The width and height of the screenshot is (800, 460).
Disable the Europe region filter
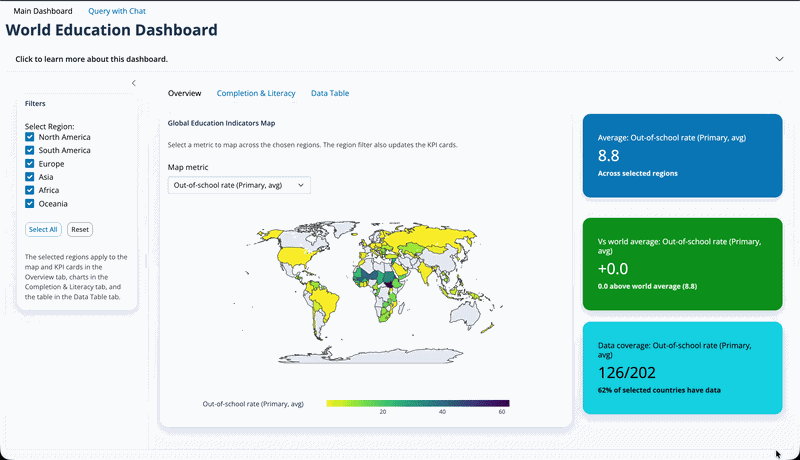[31, 164]
